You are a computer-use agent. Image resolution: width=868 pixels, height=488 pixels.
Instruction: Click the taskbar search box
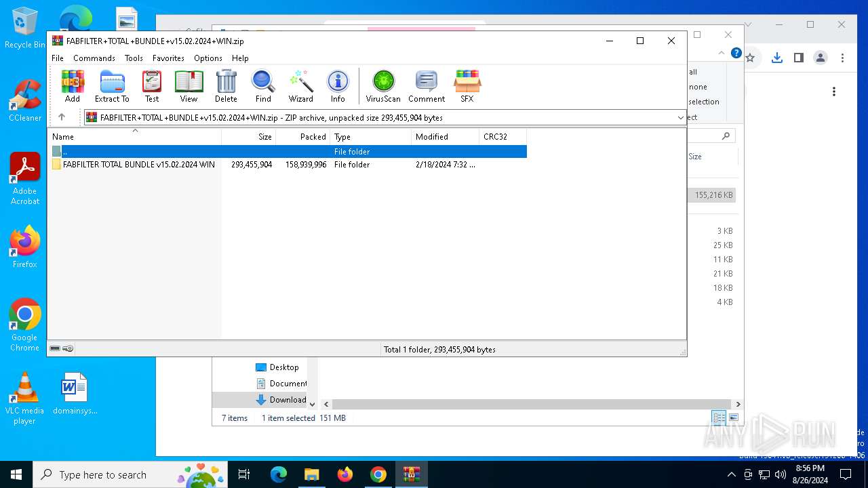tap(130, 474)
